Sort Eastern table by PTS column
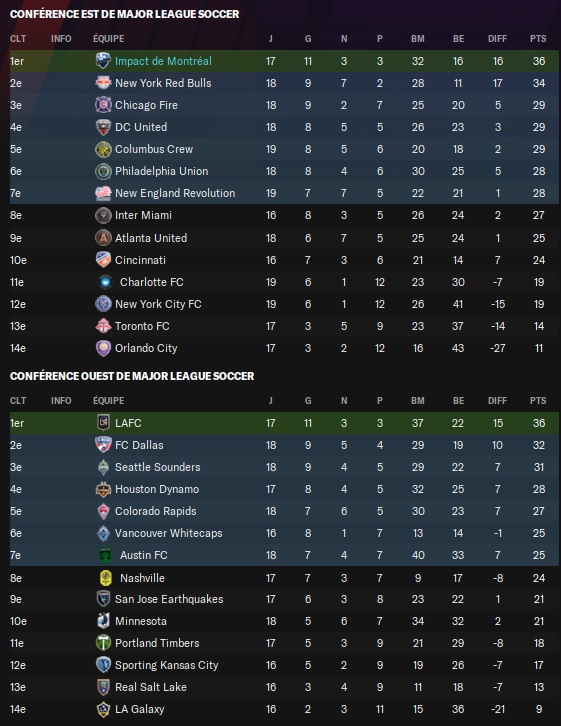This screenshot has width=561, height=726. [538, 39]
